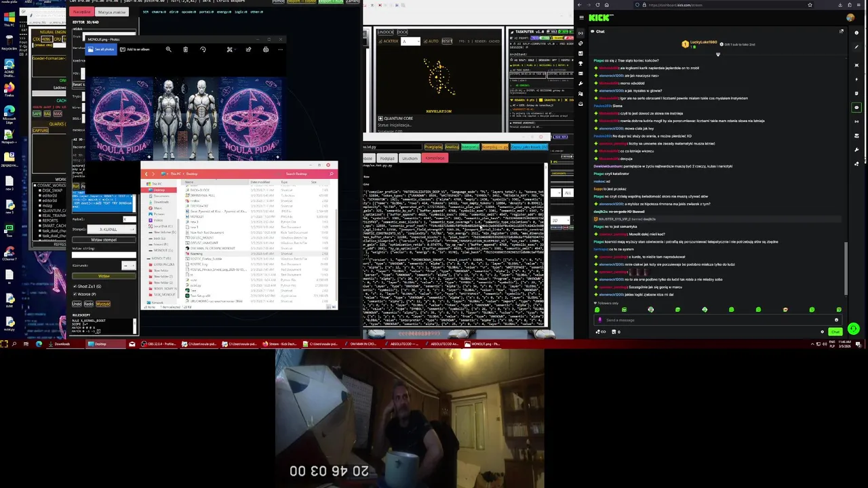Przeglądaj button near ss.txt.py
This screenshot has height=488, width=868.
(x=433, y=147)
